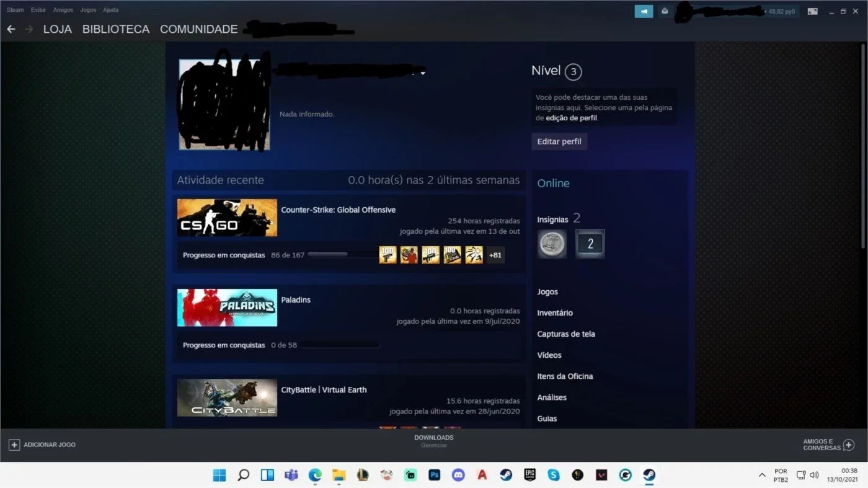The width and height of the screenshot is (868, 488).
Task: Click Paladins achievements progress bar 0 de 58
Action: [340, 345]
